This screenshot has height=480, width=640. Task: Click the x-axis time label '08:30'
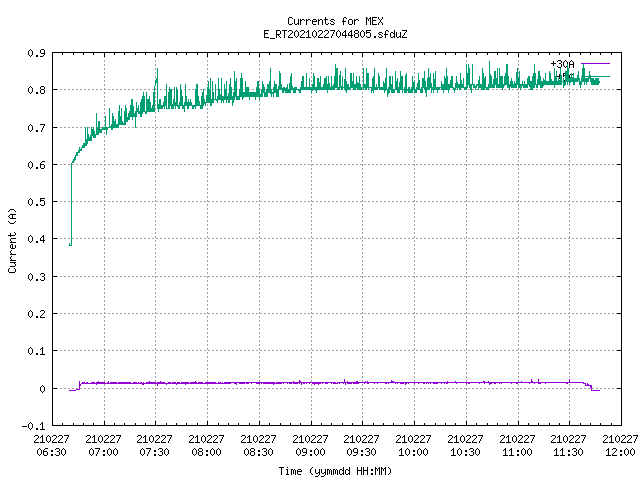point(258,452)
